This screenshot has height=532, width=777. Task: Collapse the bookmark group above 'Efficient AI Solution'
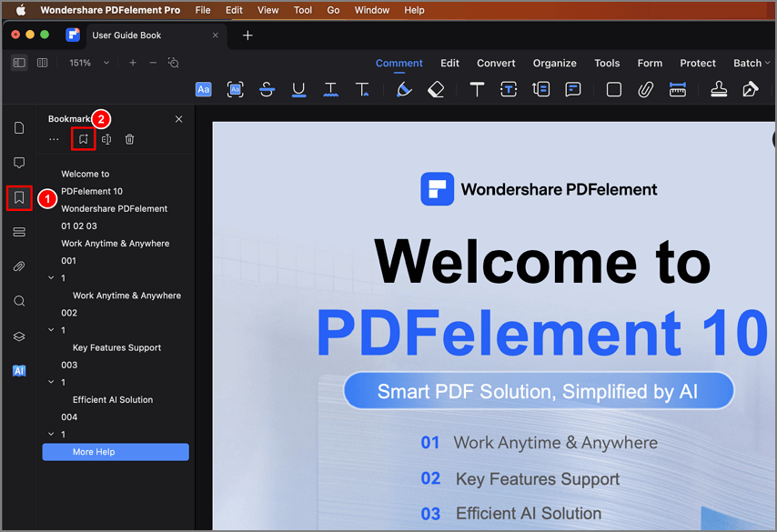coord(51,382)
